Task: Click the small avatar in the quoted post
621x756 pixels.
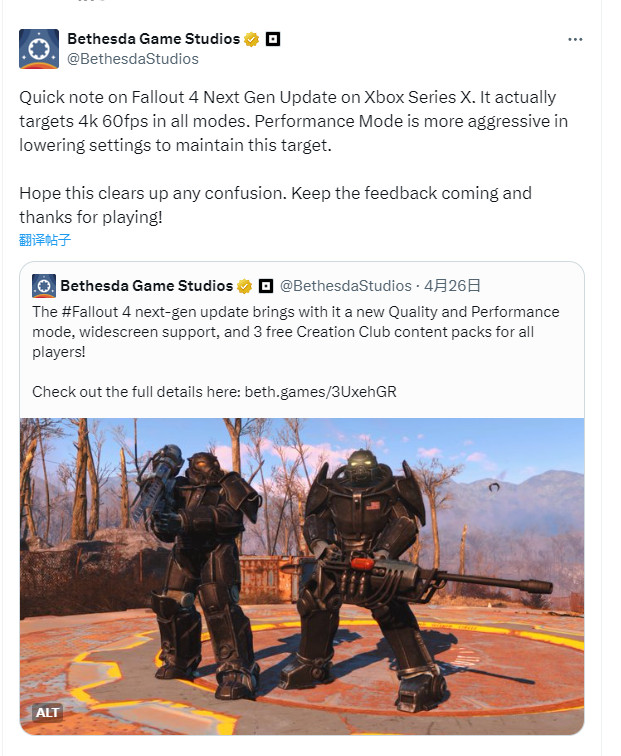Action: (x=44, y=286)
